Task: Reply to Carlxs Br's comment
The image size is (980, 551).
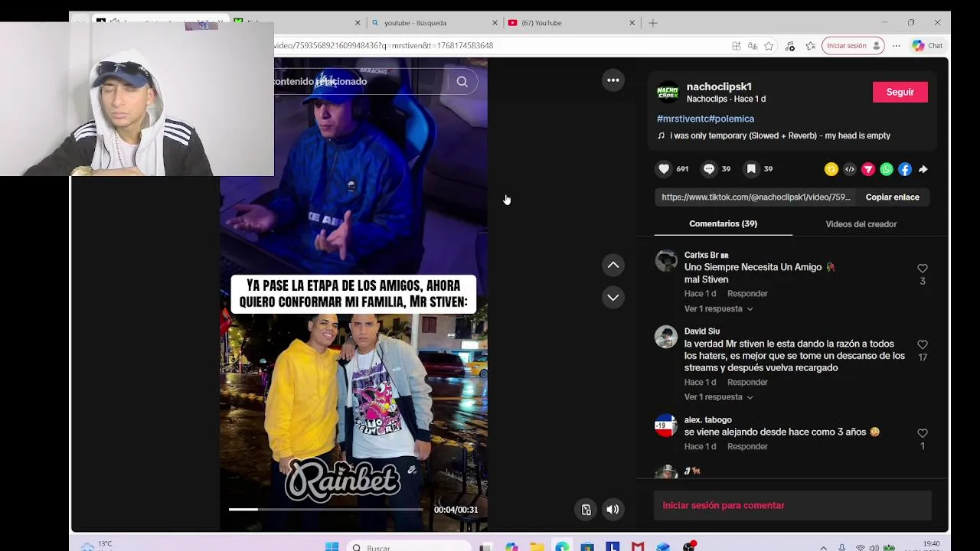Action: click(x=747, y=294)
